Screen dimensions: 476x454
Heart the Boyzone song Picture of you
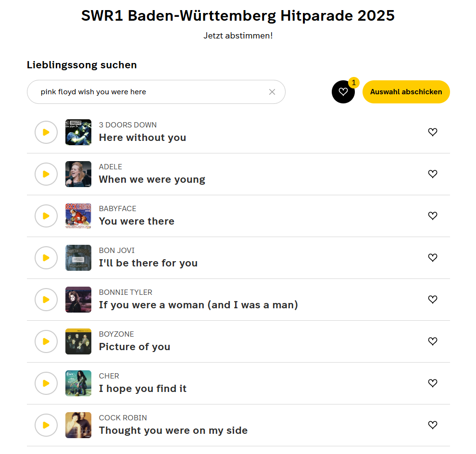433,341
